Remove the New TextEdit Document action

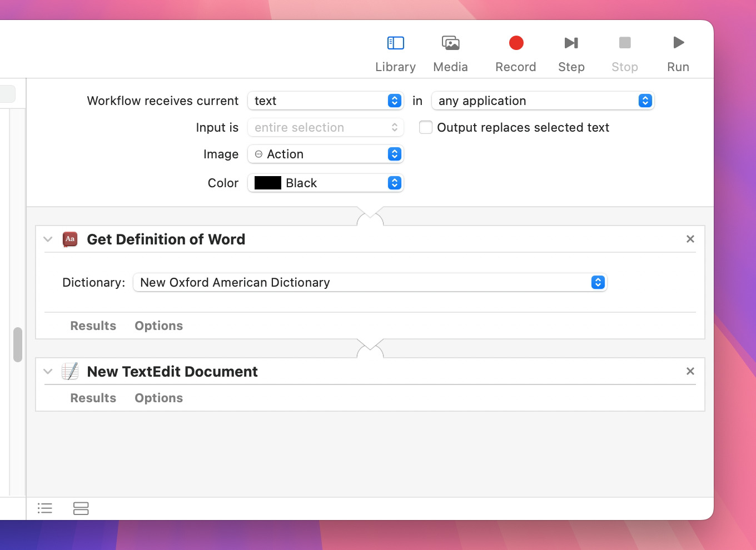tap(690, 371)
